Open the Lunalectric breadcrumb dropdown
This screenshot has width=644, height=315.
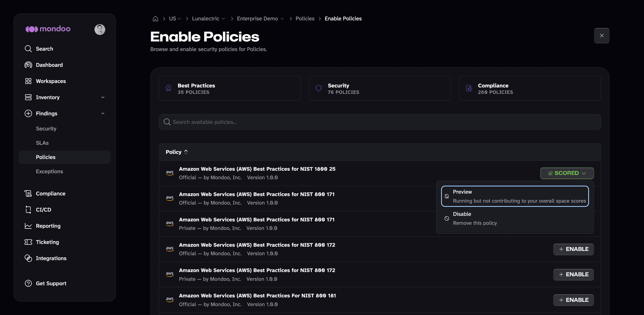pyautogui.click(x=208, y=19)
